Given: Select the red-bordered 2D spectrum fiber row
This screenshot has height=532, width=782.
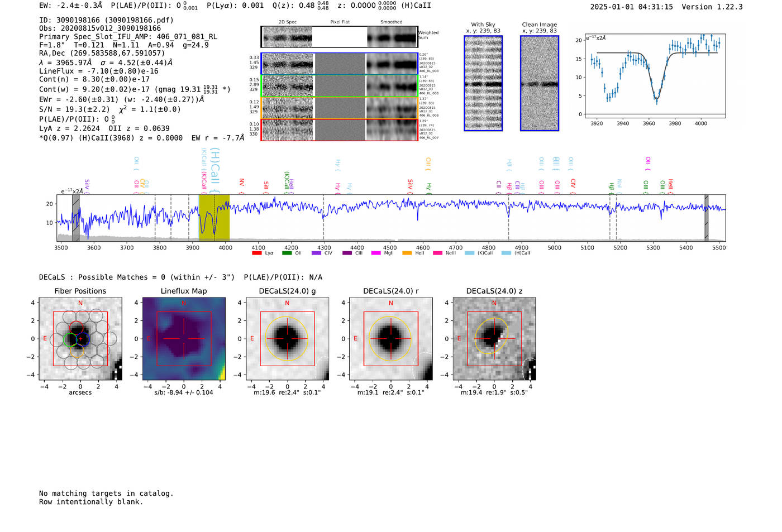Looking at the screenshot, I should click(340, 130).
